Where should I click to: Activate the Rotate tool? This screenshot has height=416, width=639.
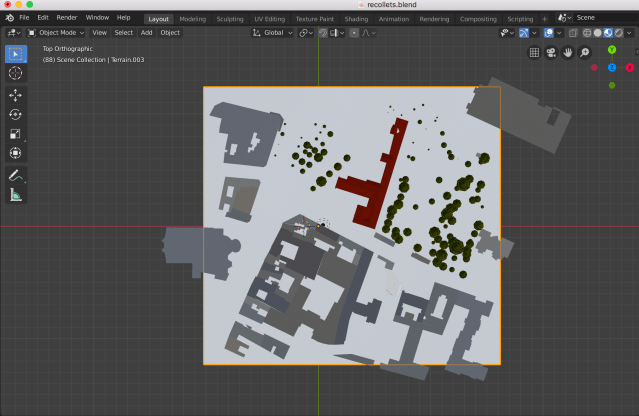(x=16, y=114)
